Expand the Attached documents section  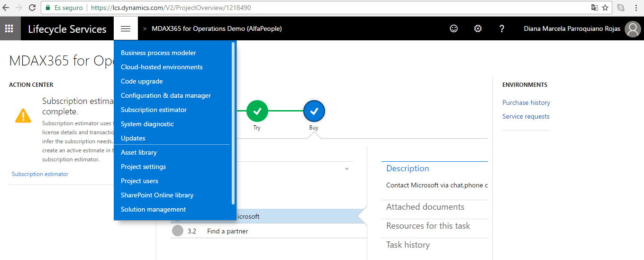[425, 207]
